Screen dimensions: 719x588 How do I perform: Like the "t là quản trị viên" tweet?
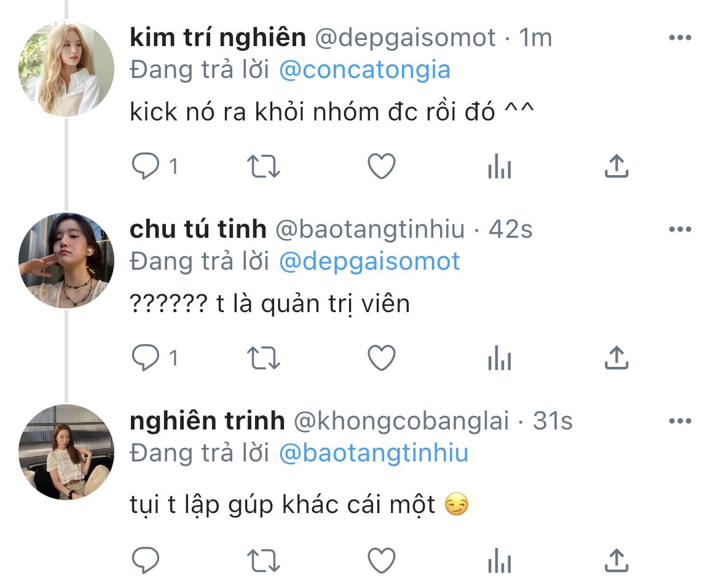click(x=381, y=358)
